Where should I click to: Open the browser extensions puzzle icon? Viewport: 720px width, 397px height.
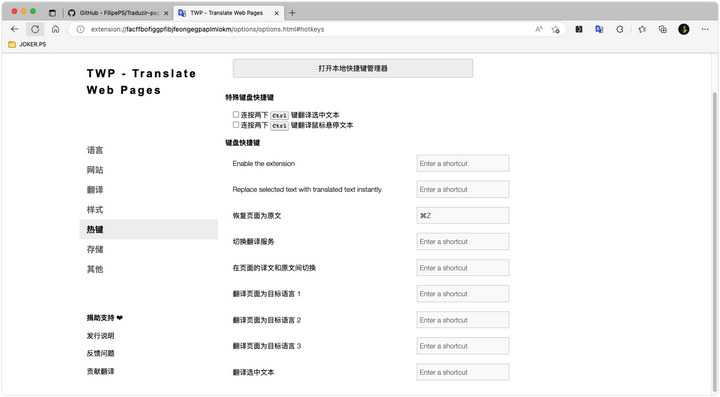pyautogui.click(x=619, y=29)
